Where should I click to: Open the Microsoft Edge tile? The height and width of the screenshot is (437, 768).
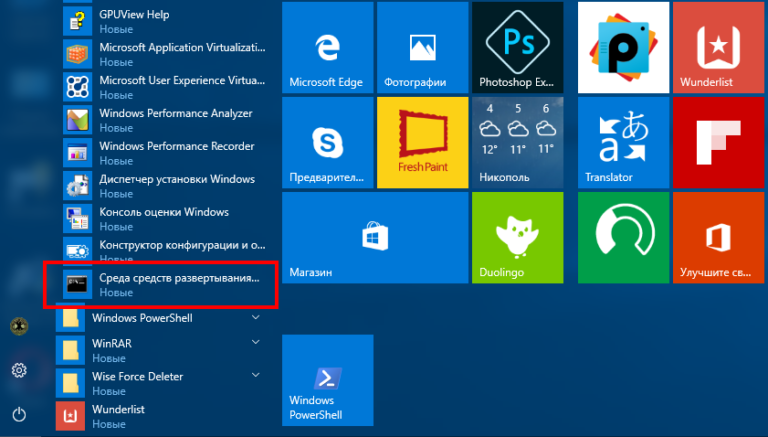[328, 47]
